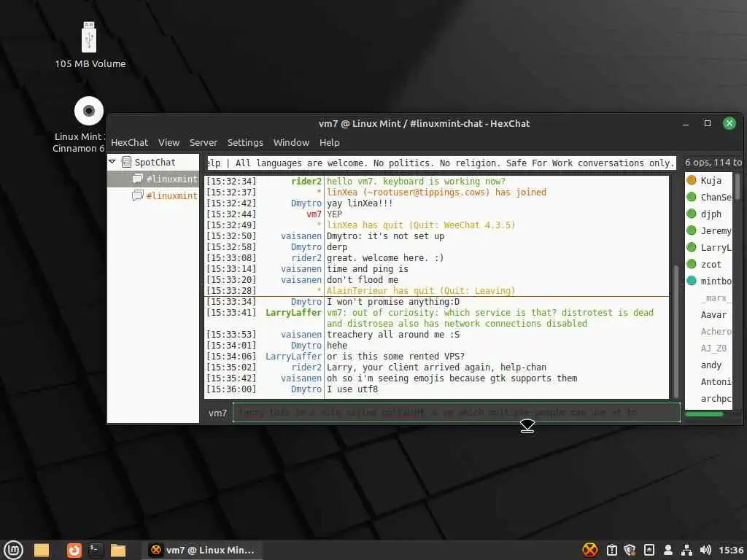Click the 'AlainTerieur has quit' status line
747x560 pixels.
[x=421, y=290]
